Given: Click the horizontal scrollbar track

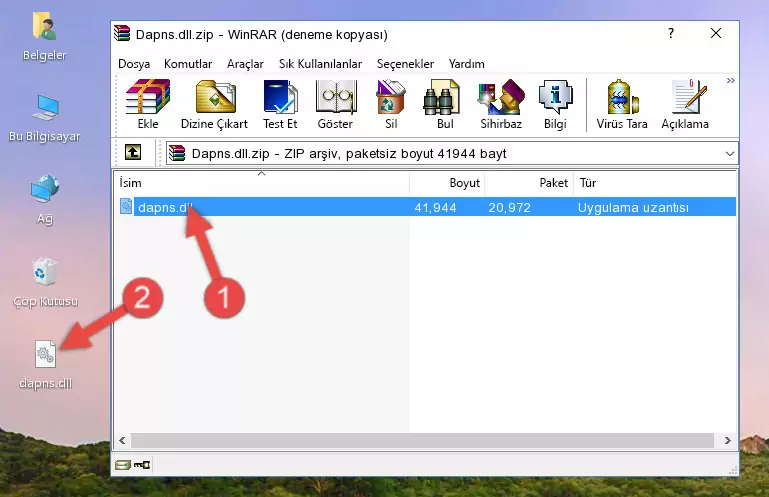Looking at the screenshot, I should 422,441.
